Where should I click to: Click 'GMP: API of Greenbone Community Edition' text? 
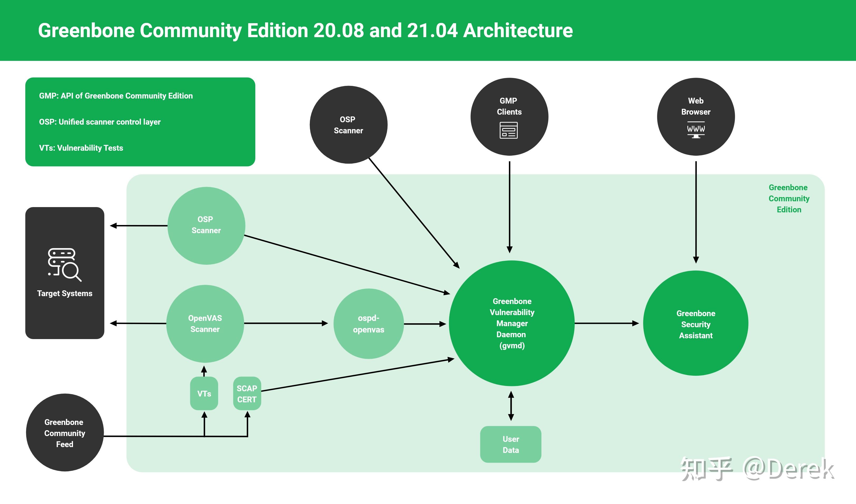(x=116, y=96)
